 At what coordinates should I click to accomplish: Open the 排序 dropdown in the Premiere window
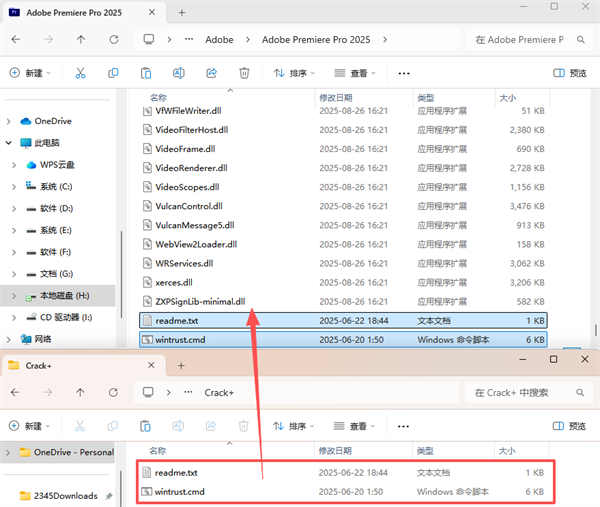[x=294, y=73]
